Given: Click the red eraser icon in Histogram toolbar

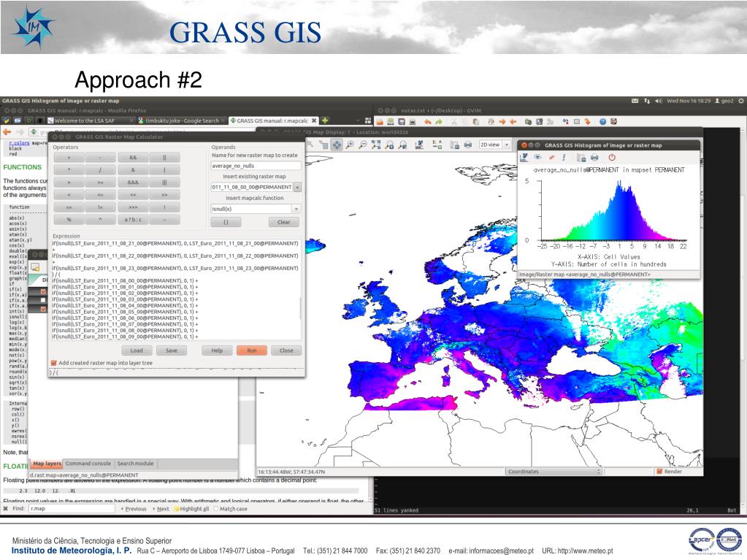Looking at the screenshot, I should (552, 157).
